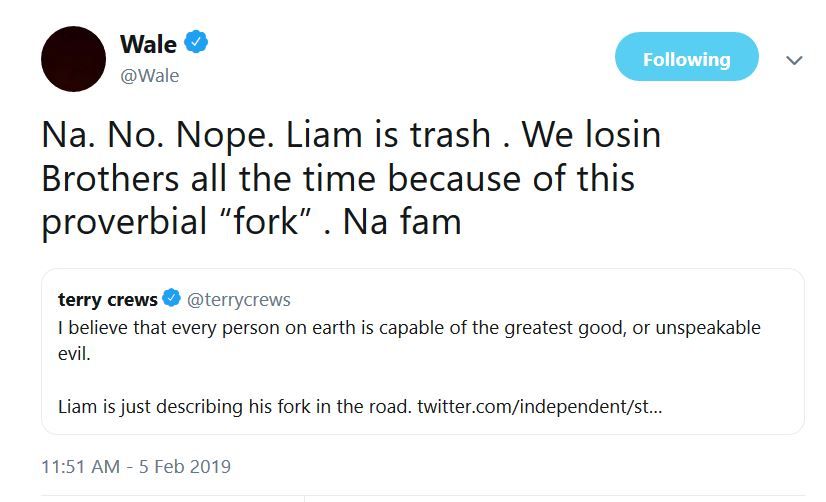Screen dimensions: 826x502
Task: Click the "Na fam" tweet ending
Action: coord(402,221)
